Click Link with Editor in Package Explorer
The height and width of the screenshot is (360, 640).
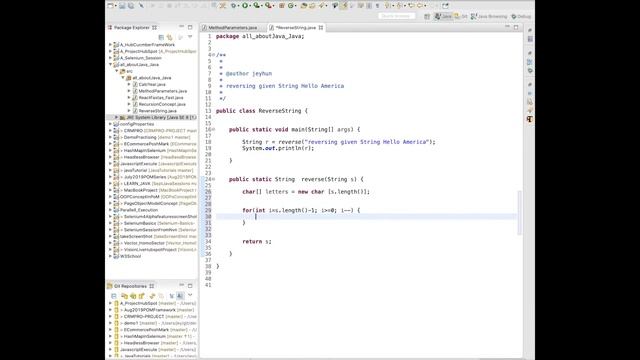pos(170,37)
